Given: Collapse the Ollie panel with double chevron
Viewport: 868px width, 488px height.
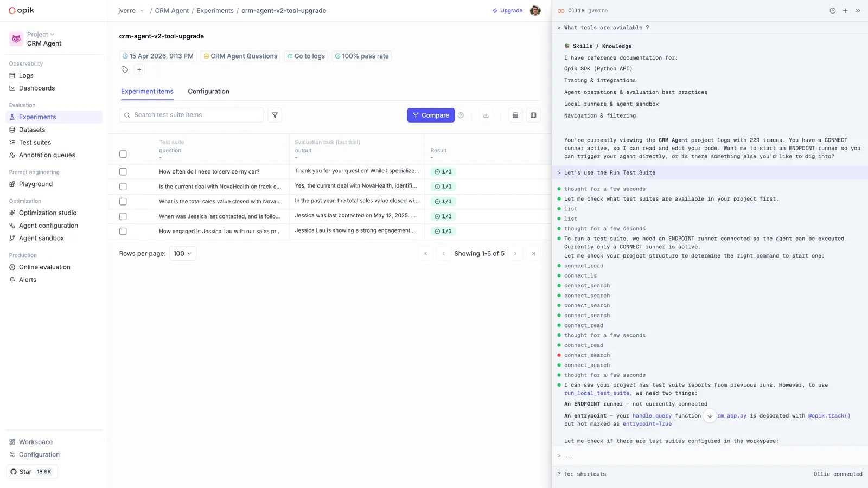Looking at the screenshot, I should tap(858, 11).
